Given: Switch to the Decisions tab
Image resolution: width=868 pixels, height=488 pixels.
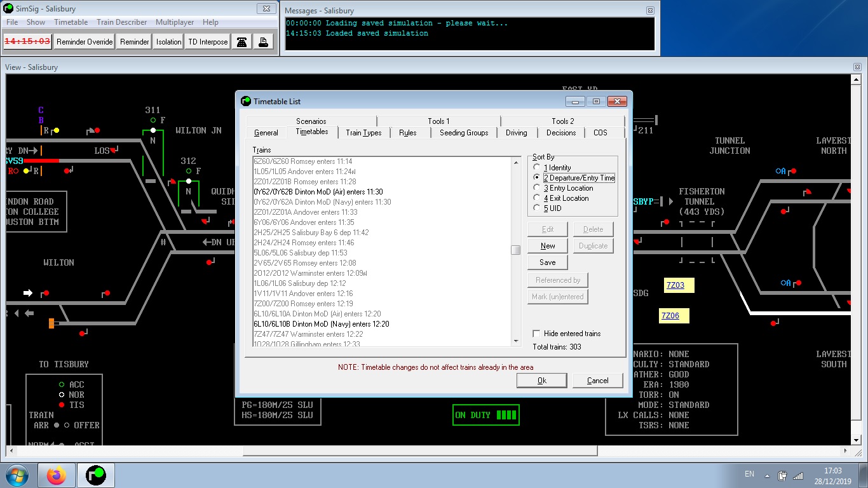Looking at the screenshot, I should click(561, 133).
